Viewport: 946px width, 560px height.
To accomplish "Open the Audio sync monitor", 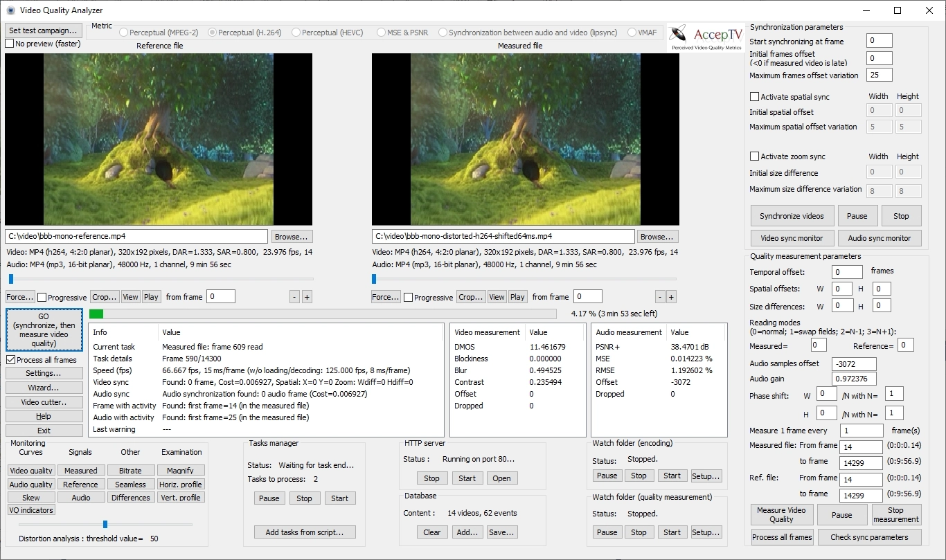I will pyautogui.click(x=880, y=238).
